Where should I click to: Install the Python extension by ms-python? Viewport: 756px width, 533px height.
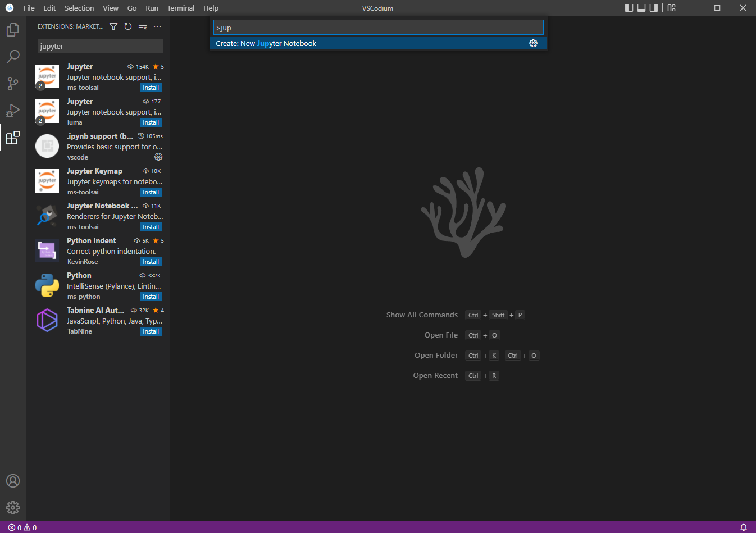point(151,297)
